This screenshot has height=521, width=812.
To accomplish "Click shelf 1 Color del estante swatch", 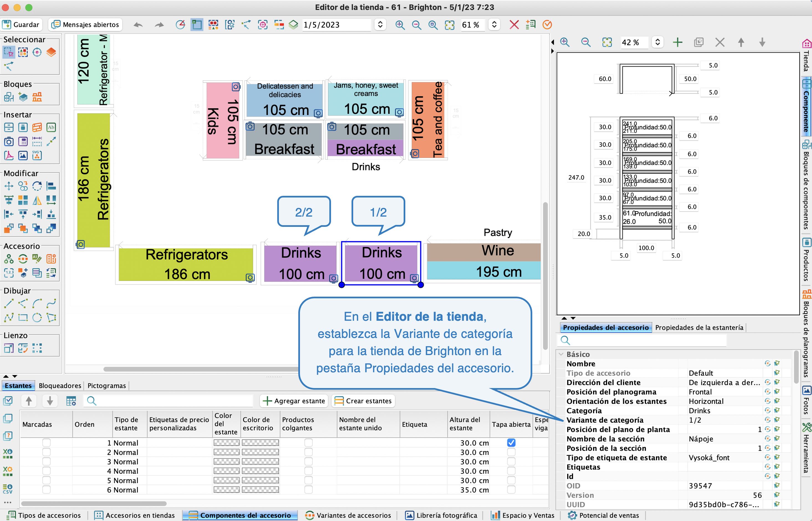I will point(226,443).
